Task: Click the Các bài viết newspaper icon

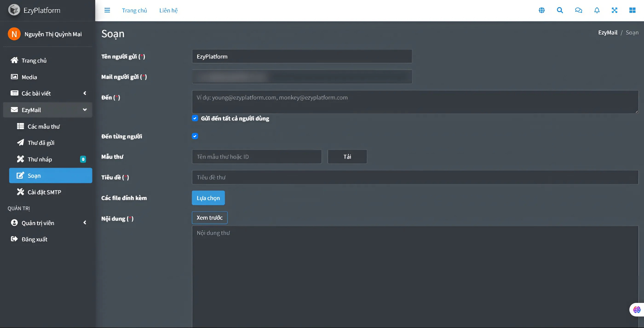Action: pos(14,93)
